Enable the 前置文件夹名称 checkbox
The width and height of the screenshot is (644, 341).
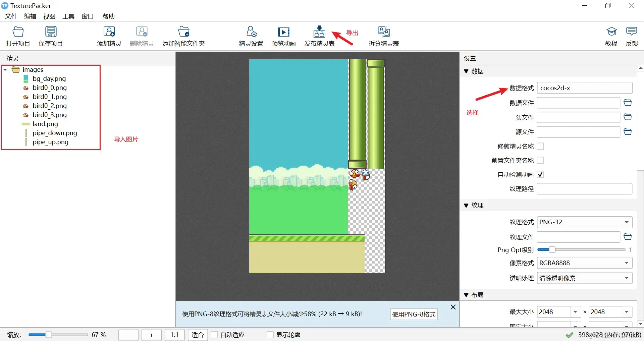tap(540, 160)
